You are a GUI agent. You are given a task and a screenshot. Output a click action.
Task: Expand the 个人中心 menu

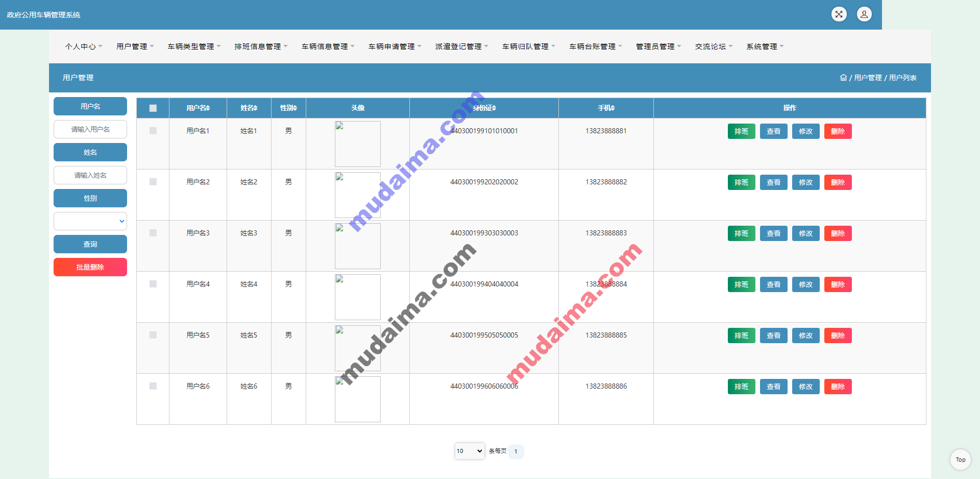pyautogui.click(x=84, y=46)
